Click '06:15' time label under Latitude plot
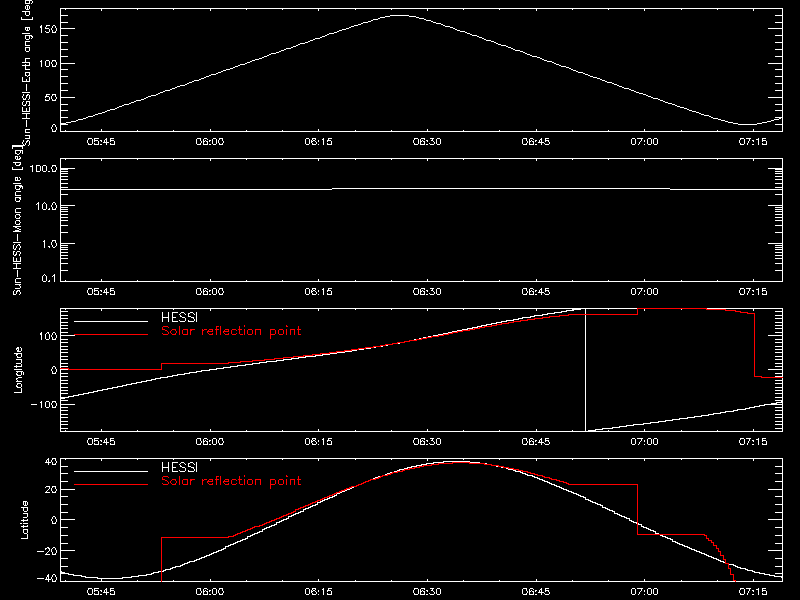This screenshot has height=600, width=800. tap(318, 592)
